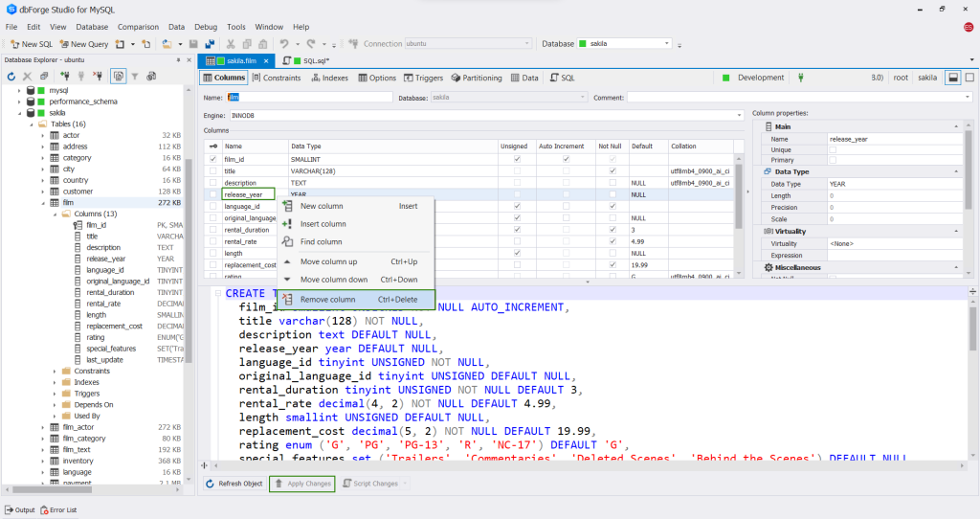Toggle Auto Increment checkbox for film_id

566,159
